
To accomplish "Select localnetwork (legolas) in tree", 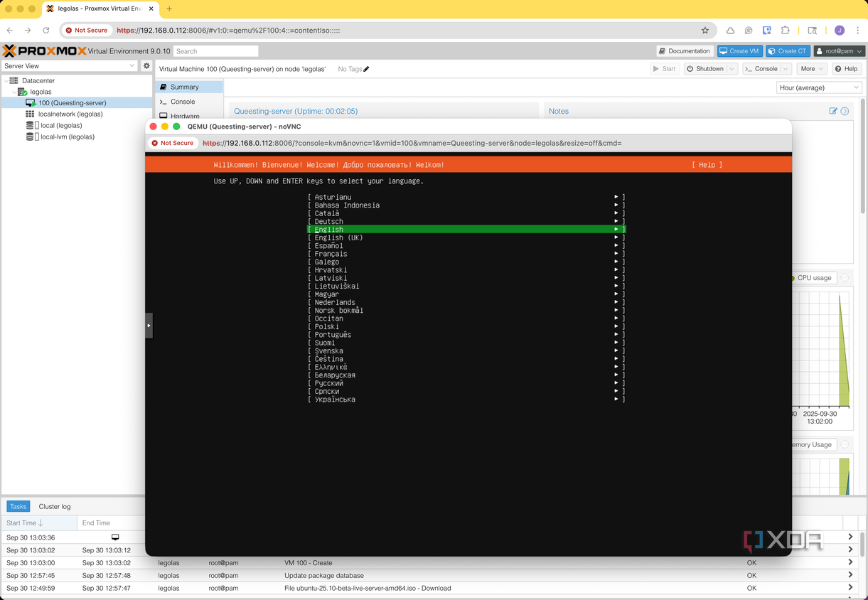I will tap(70, 114).
